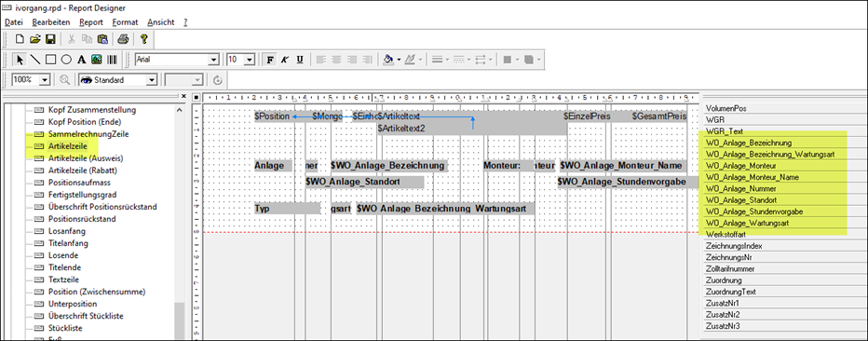Select the Rectangle drawing tool
Image resolution: width=868 pixels, height=341 pixels.
(x=50, y=60)
